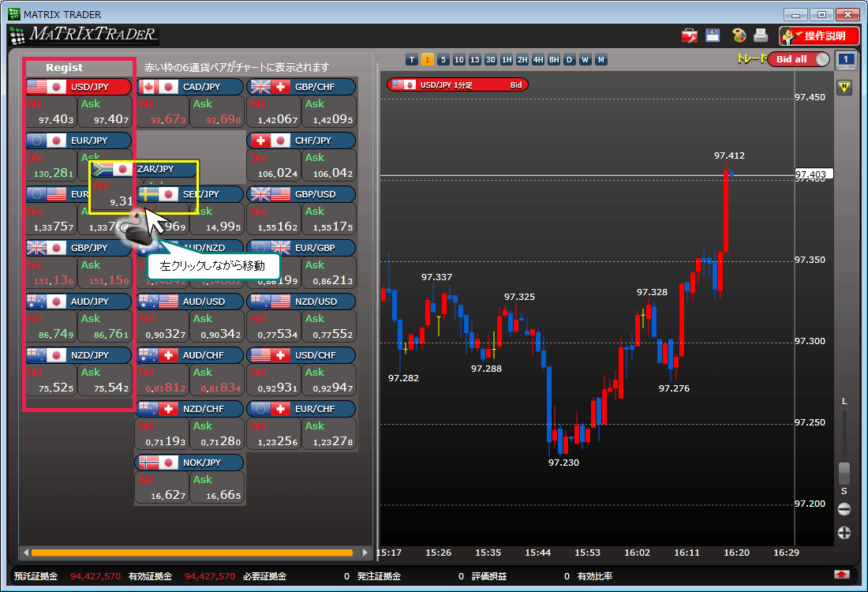The image size is (868, 592).
Task: Click the monitor icon showing number 1
Action: click(845, 60)
